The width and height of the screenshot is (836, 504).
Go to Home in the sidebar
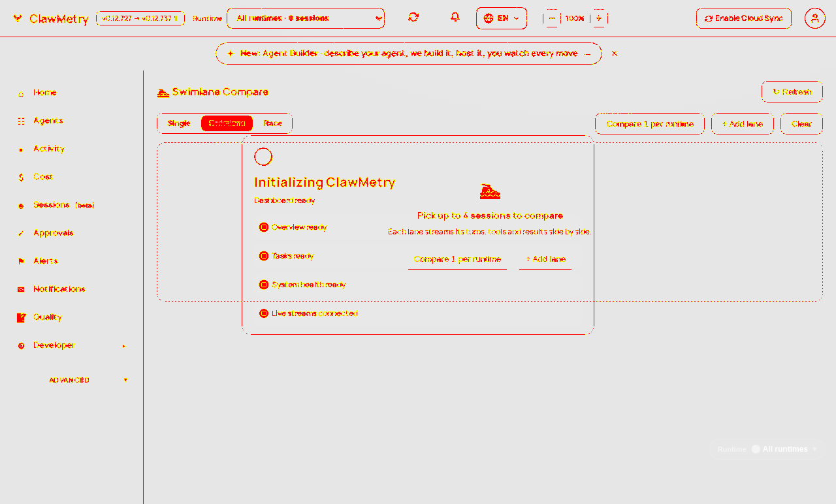click(72, 93)
